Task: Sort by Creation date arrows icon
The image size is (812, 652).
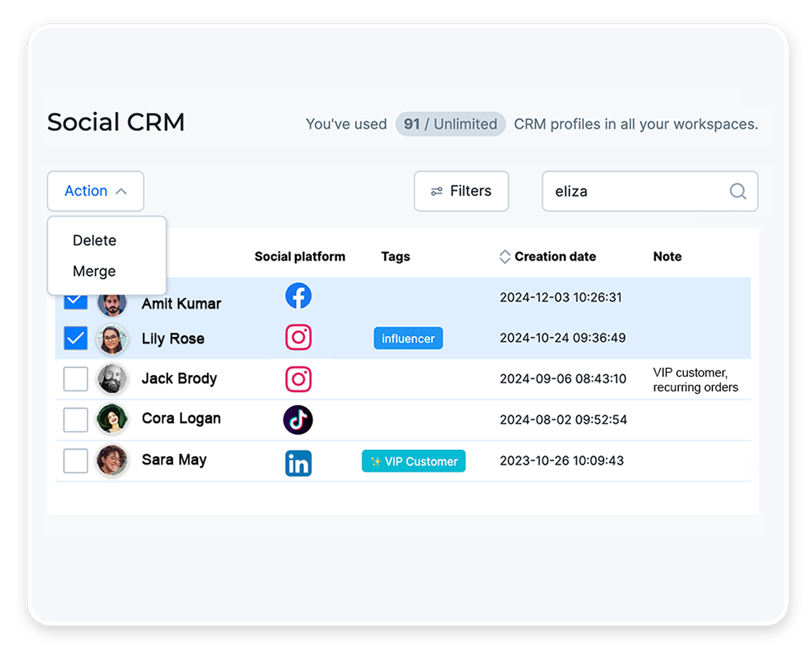Action: (505, 257)
